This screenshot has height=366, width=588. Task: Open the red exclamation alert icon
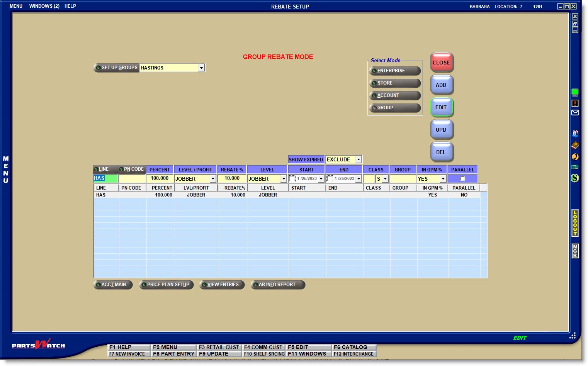coord(575,103)
